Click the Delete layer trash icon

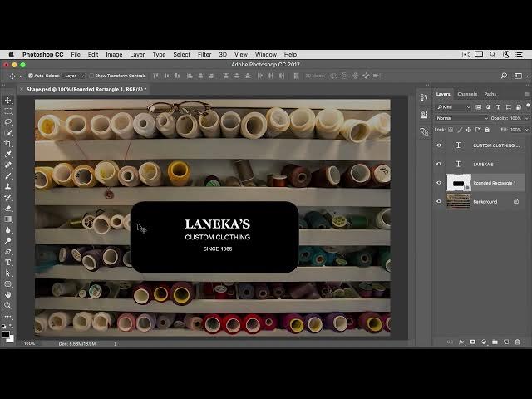click(515, 342)
